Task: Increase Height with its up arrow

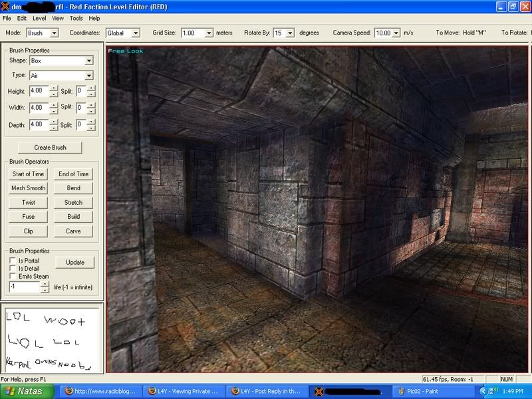Action: coord(54,88)
